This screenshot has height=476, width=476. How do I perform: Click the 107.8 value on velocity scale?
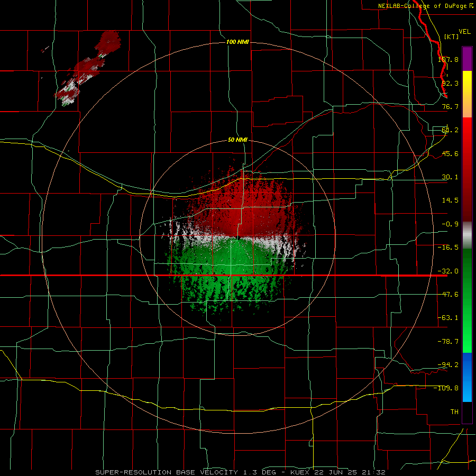coord(448,59)
